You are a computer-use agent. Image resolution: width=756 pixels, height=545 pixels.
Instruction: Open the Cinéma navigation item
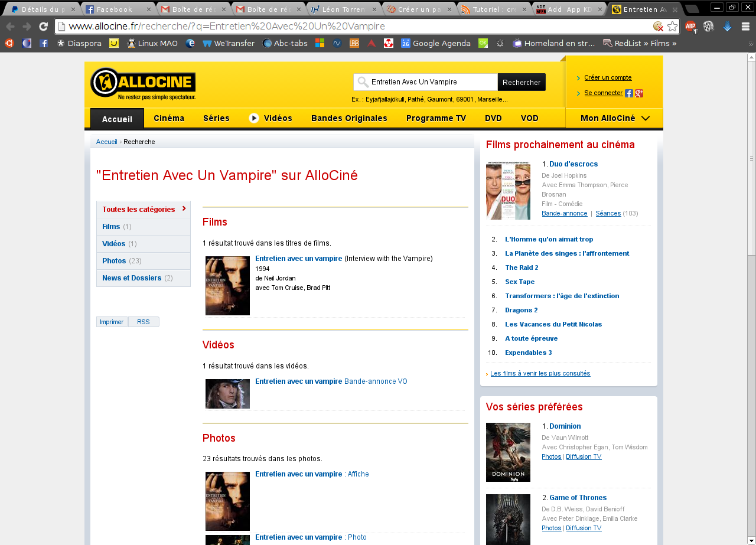pos(169,118)
